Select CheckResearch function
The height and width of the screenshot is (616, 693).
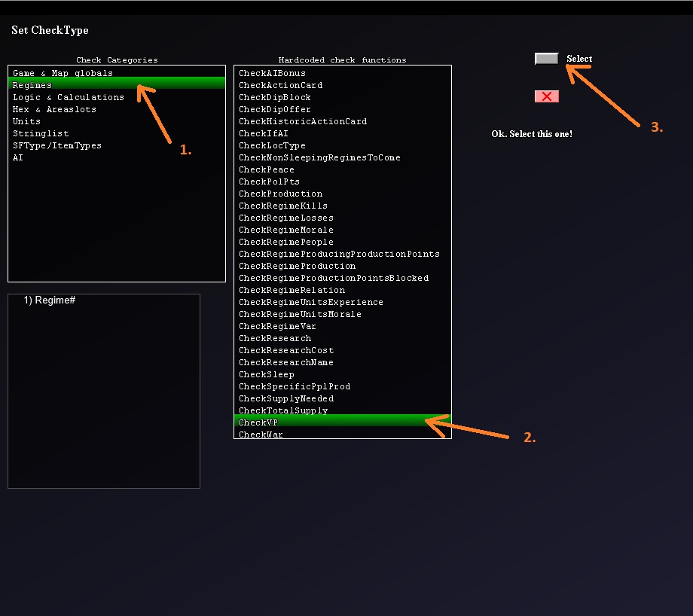pos(343,338)
